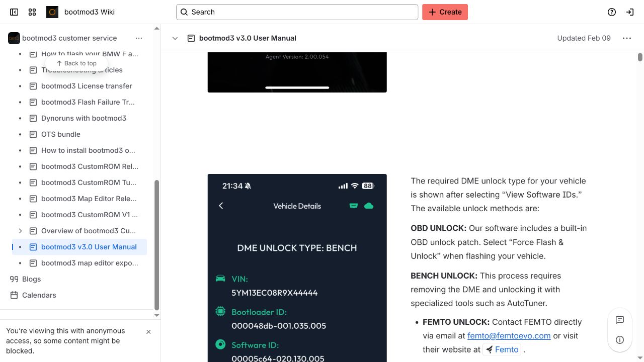
Task: Click page icon beside OTS bundle
Action: pos(33,134)
